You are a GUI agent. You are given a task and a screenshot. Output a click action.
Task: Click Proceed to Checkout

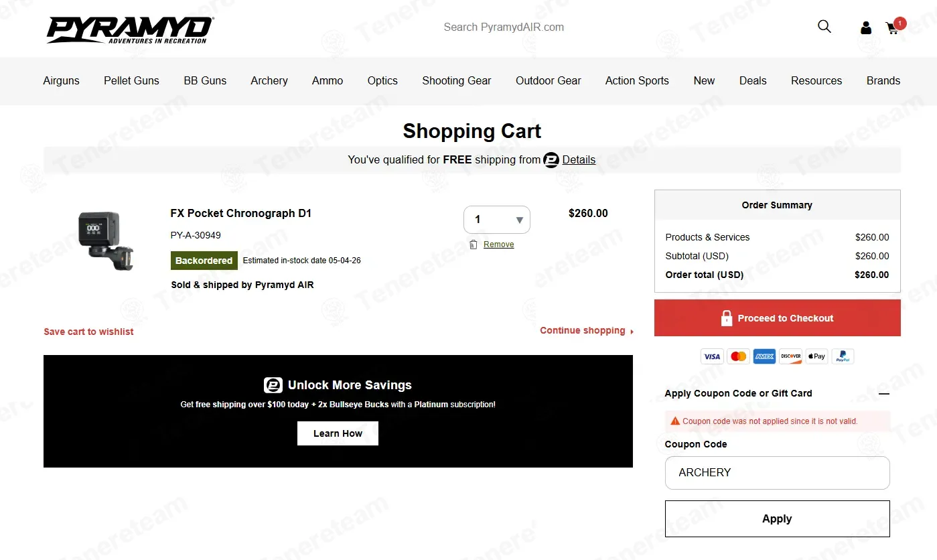778,318
